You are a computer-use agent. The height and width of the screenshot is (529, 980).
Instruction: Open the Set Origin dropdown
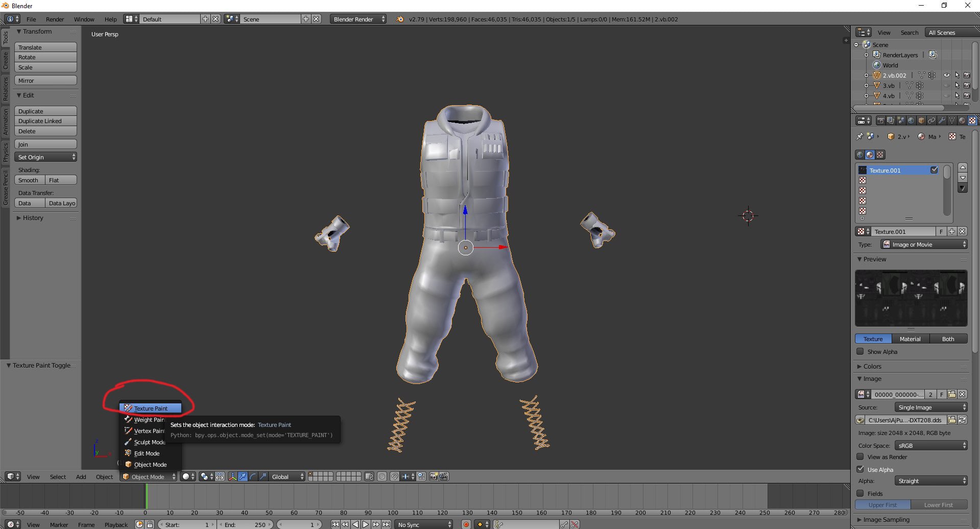click(45, 157)
